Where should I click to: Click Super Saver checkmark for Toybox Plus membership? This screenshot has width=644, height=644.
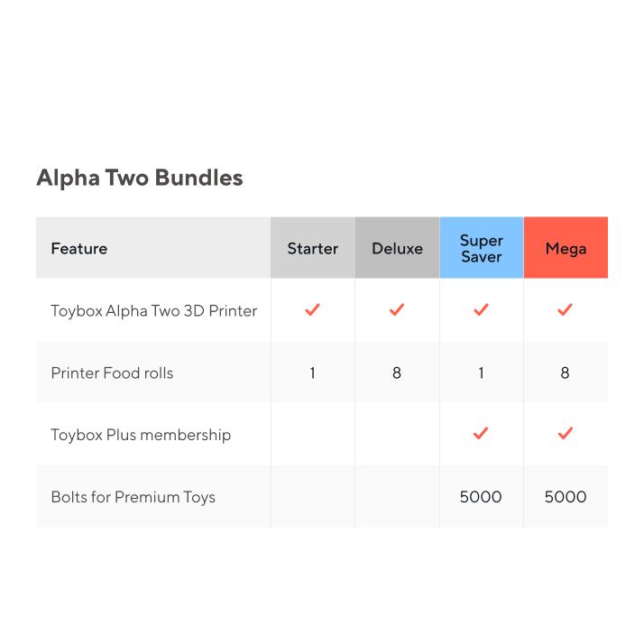(x=481, y=434)
